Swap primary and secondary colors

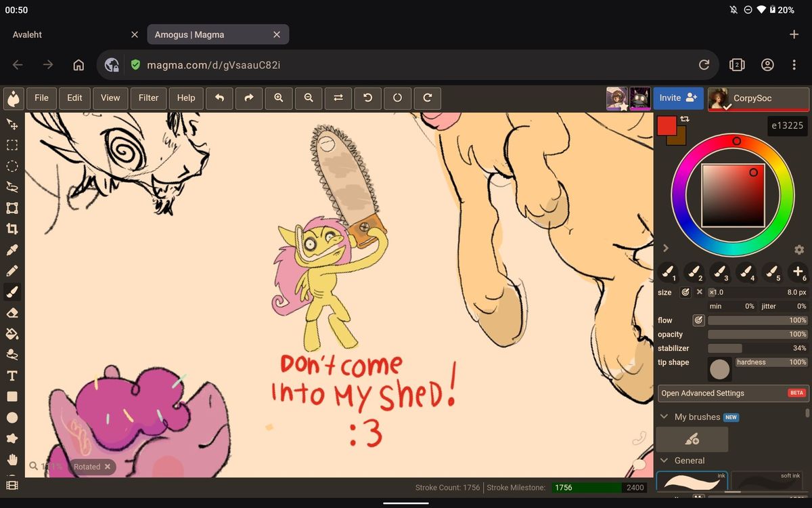click(685, 119)
